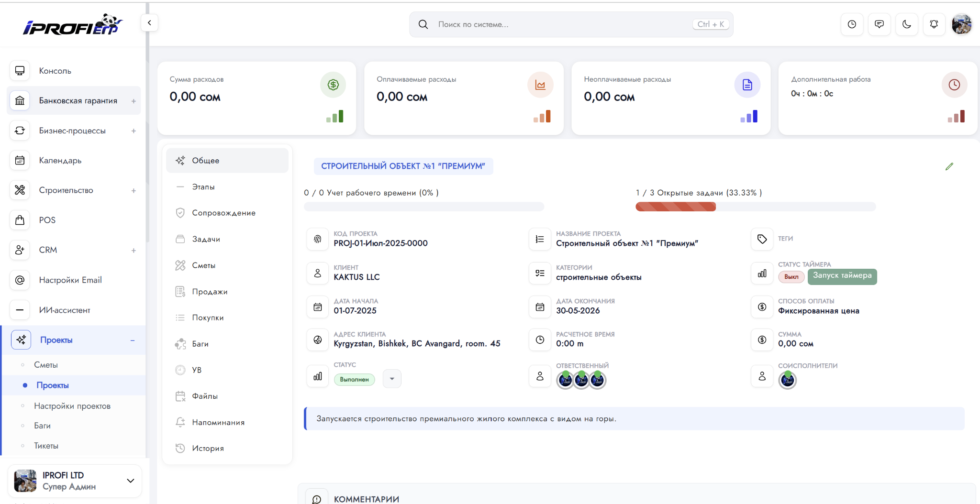Click the green edit pencil icon
Screen dimensions: 980x504
[x=949, y=166]
